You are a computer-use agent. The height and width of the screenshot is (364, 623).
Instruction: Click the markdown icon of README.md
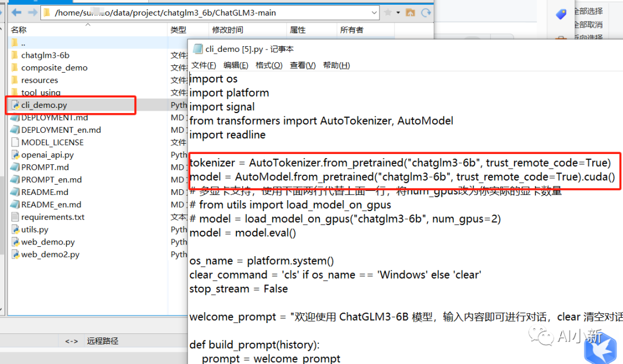(15, 192)
